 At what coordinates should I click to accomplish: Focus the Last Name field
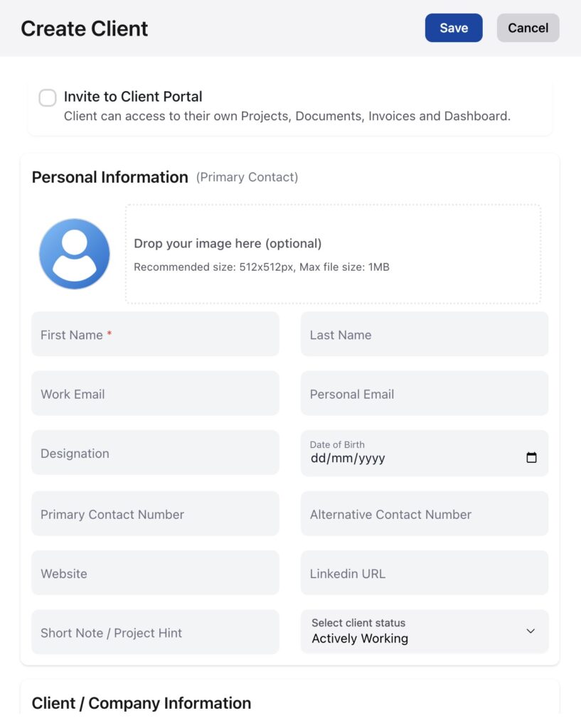click(x=424, y=334)
